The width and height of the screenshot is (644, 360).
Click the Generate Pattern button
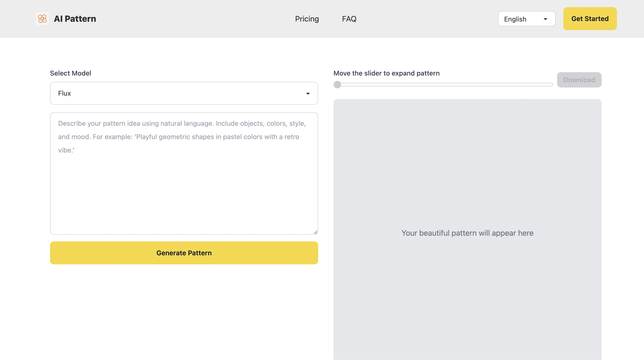pyautogui.click(x=184, y=253)
